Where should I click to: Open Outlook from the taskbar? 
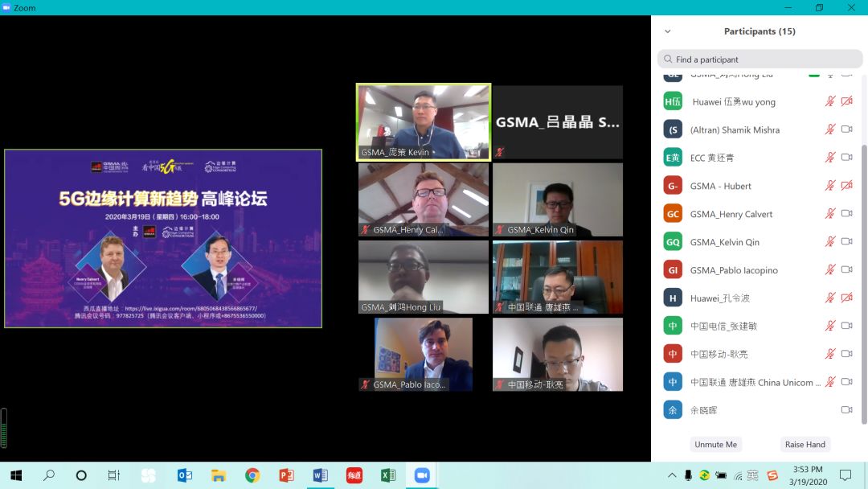(x=185, y=475)
